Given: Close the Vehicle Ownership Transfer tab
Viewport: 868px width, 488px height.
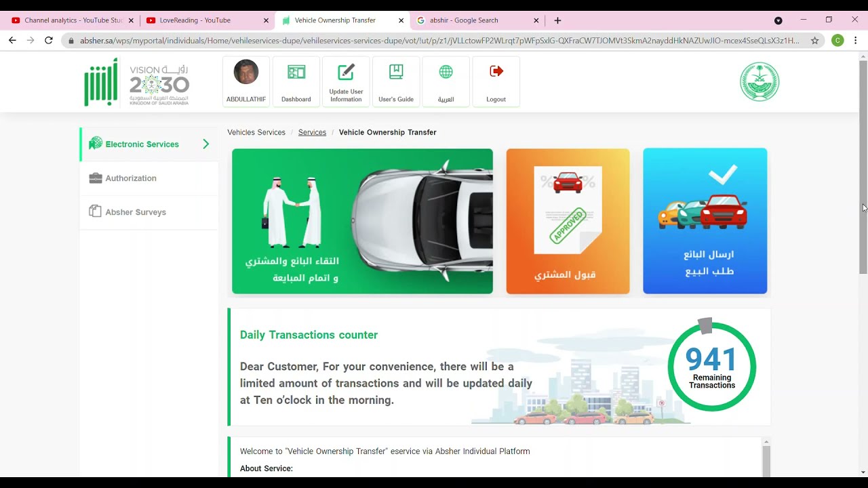Looking at the screenshot, I should pos(401,20).
